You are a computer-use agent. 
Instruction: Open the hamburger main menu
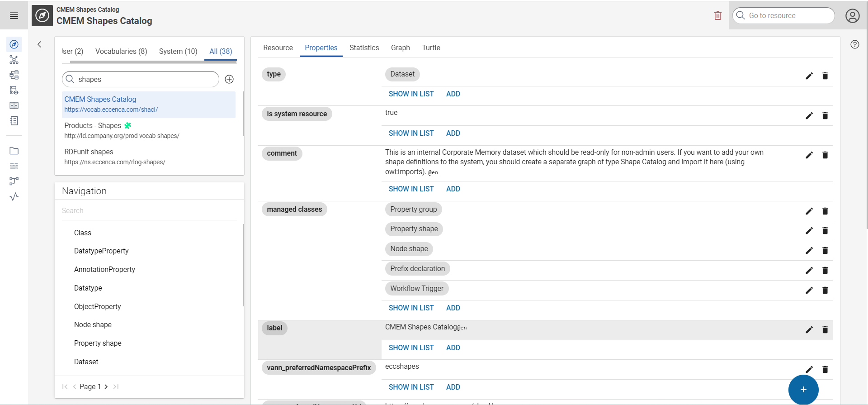point(14,16)
